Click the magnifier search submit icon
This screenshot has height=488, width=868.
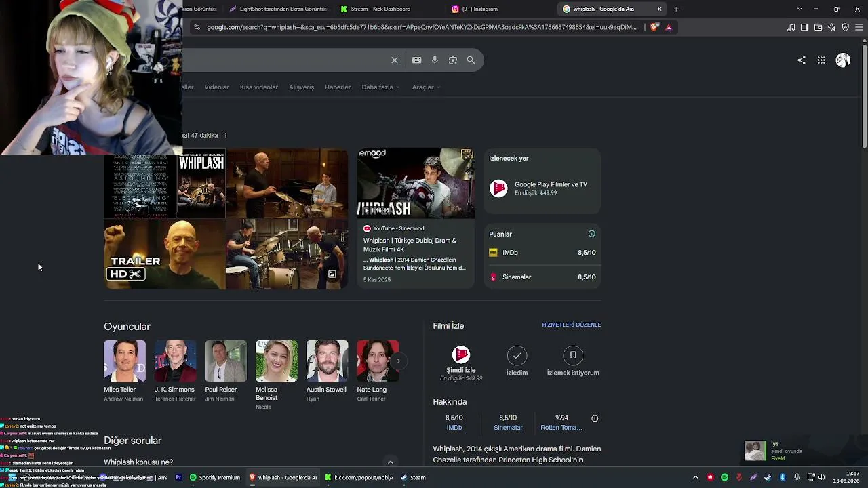(x=471, y=60)
